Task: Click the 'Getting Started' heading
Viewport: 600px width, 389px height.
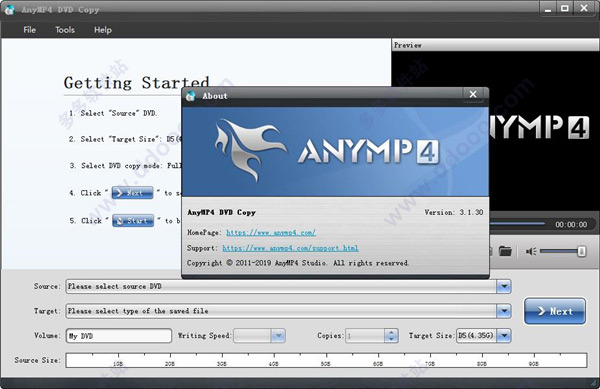Action: (x=136, y=83)
